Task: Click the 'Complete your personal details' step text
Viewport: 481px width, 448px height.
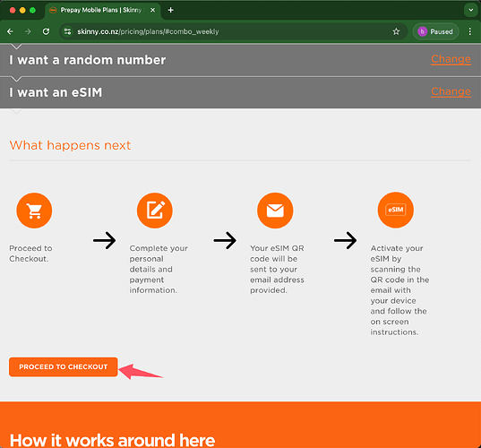Action: [x=159, y=269]
